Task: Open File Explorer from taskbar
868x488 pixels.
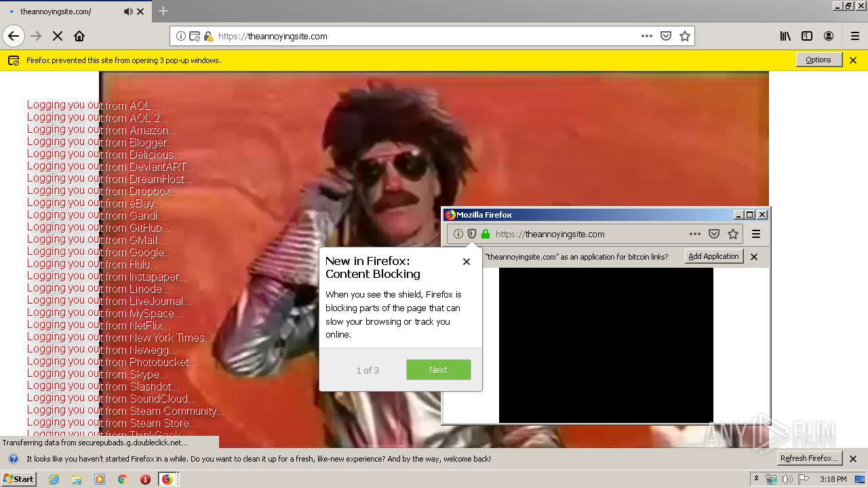Action: (x=77, y=479)
